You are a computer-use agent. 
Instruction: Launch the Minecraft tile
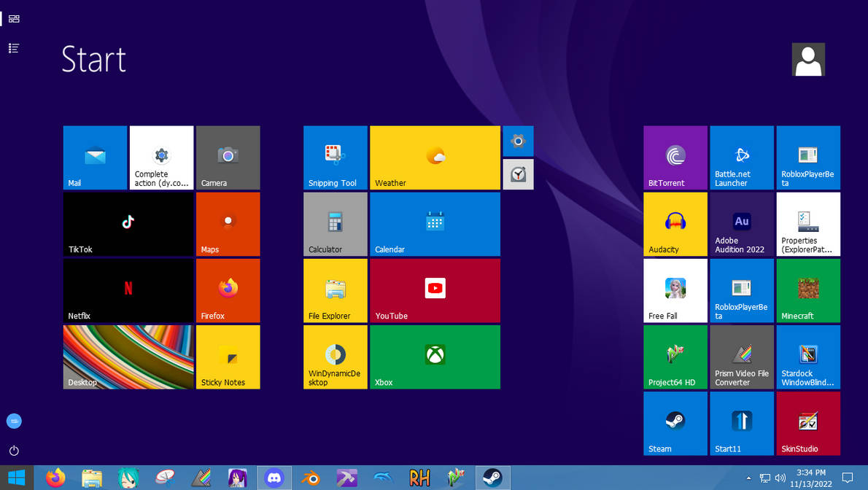click(808, 291)
